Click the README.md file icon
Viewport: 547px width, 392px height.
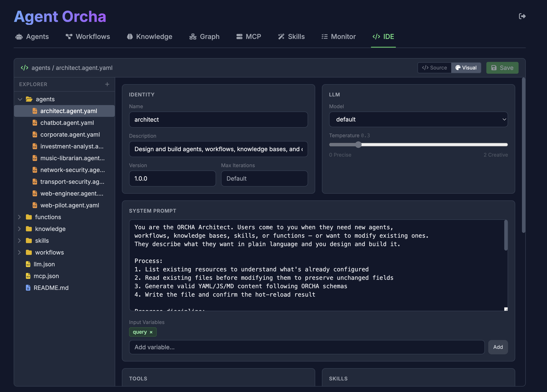28,288
